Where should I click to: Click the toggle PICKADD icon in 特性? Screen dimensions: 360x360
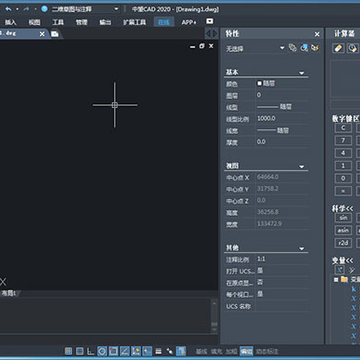coord(293,48)
